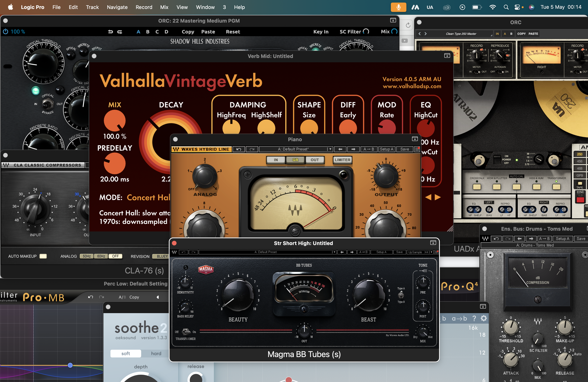Toggle the LIMITER button on Waves Hybrid Line
The width and height of the screenshot is (588, 382).
342,160
